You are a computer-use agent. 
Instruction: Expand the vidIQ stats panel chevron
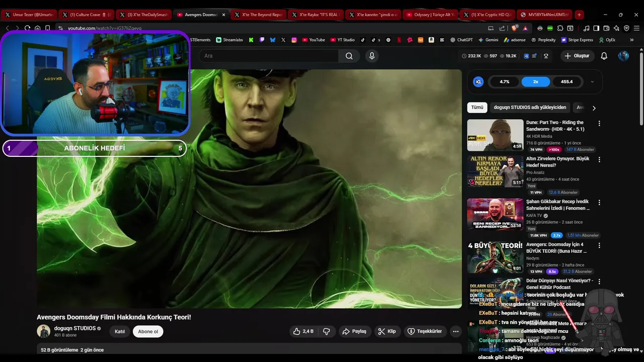coord(592,81)
